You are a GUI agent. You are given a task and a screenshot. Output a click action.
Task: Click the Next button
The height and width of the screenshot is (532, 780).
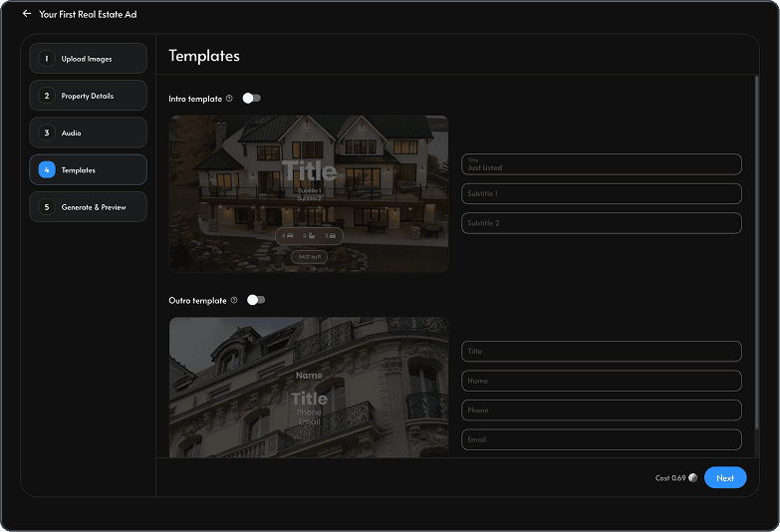(725, 478)
